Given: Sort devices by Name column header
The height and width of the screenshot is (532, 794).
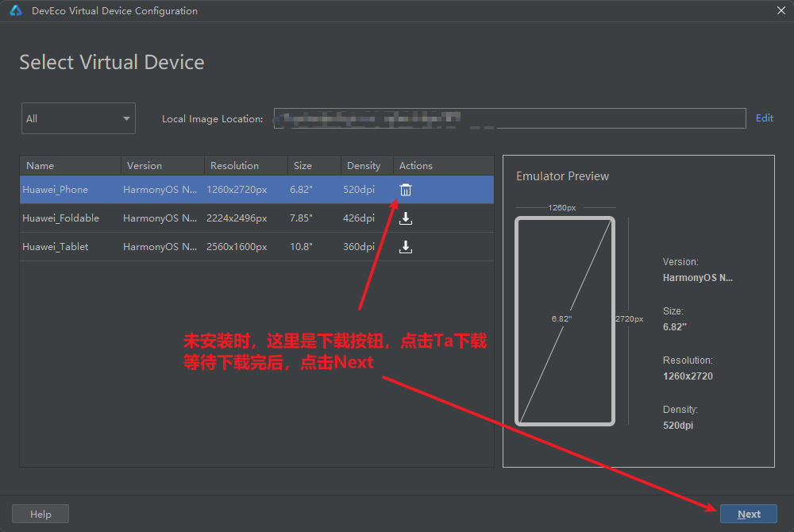Looking at the screenshot, I should (x=71, y=166).
